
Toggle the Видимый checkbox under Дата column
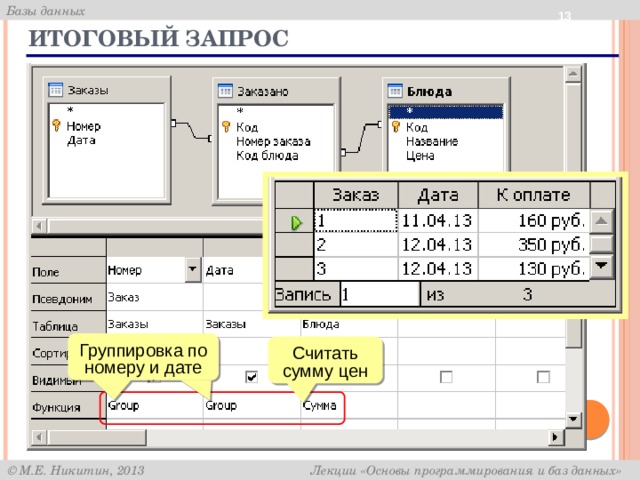point(251,376)
